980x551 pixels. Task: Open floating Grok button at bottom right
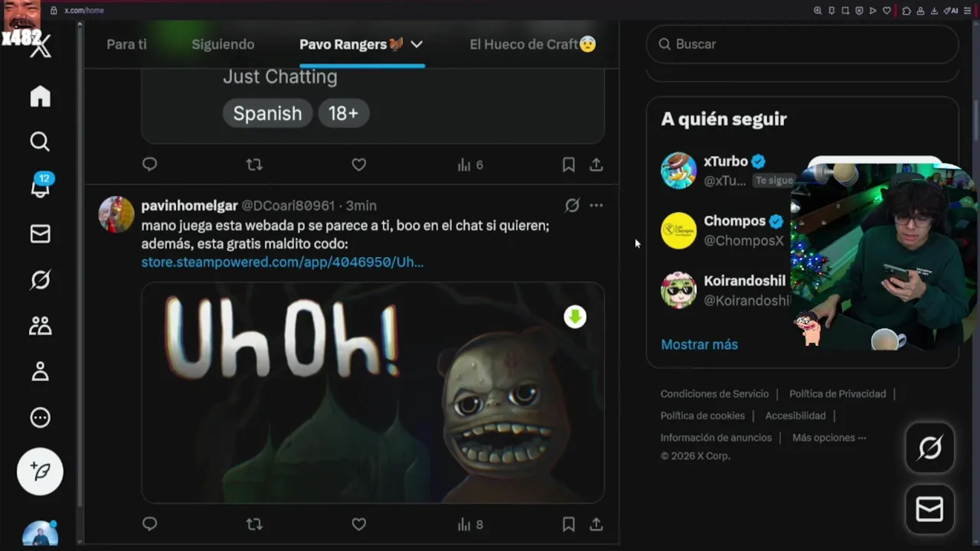point(929,448)
